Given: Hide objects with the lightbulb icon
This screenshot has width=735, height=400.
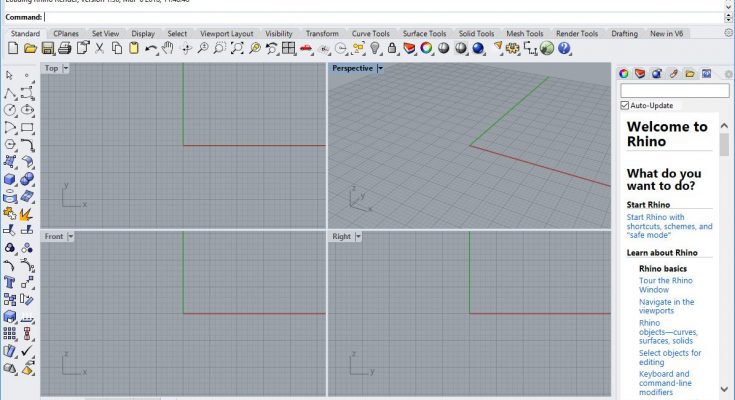Looking at the screenshot, I should pos(375,48).
